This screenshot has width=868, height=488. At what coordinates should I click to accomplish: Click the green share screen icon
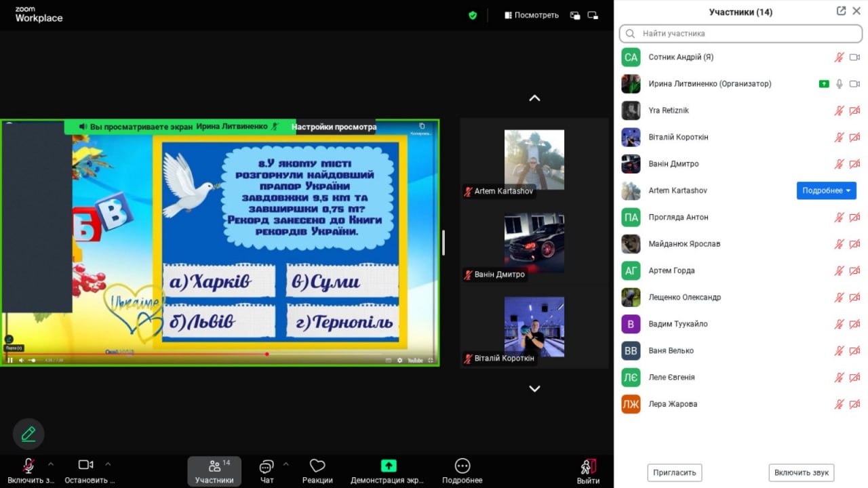point(388,466)
